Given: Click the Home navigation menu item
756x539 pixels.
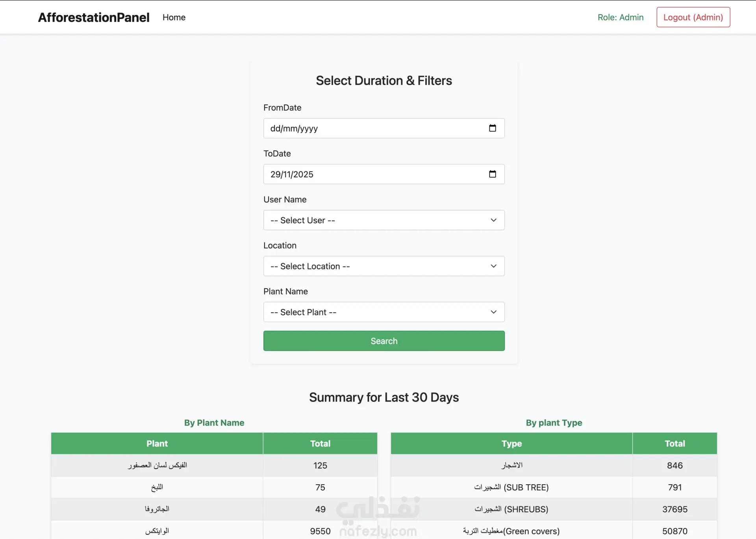Looking at the screenshot, I should click(174, 17).
